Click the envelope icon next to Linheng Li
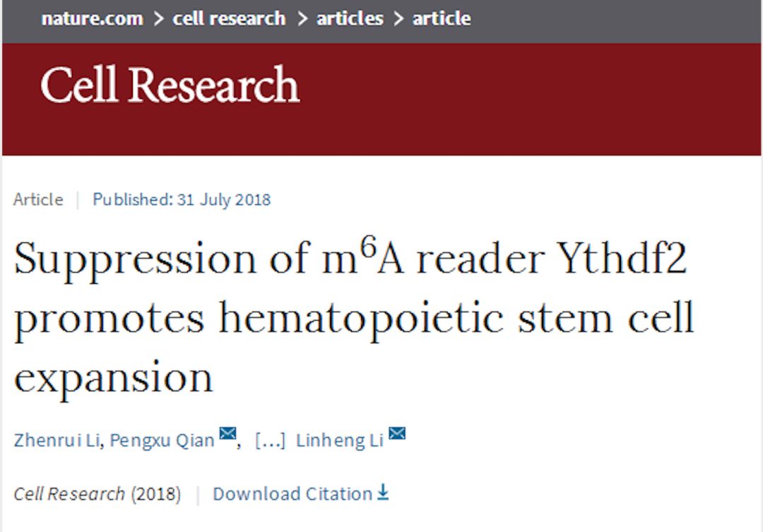 397,433
